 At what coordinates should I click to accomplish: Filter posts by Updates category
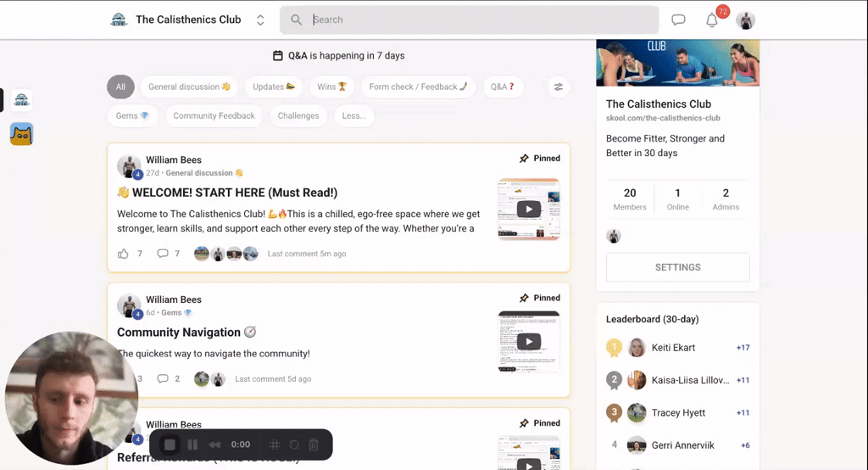(x=274, y=87)
